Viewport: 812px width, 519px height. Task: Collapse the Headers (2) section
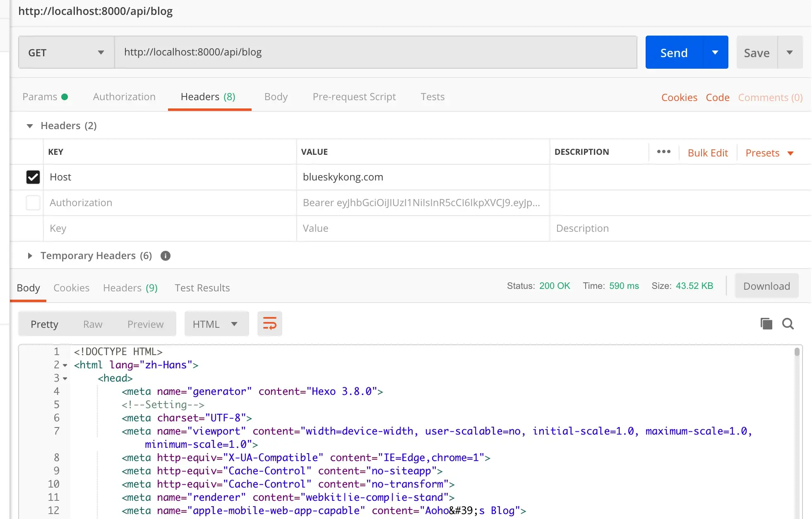[x=30, y=126]
